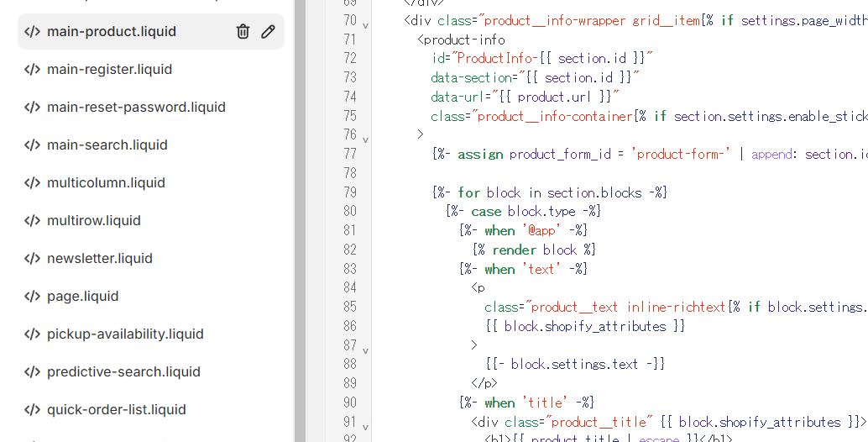
Task: Delete main-product.liquid with the trash icon
Action: coord(243,32)
